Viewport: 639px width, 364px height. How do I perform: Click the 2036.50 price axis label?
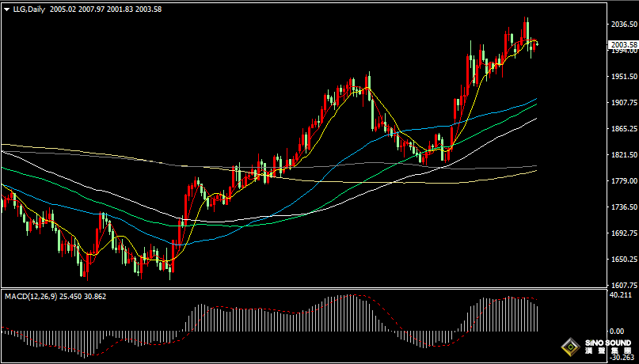pos(623,25)
